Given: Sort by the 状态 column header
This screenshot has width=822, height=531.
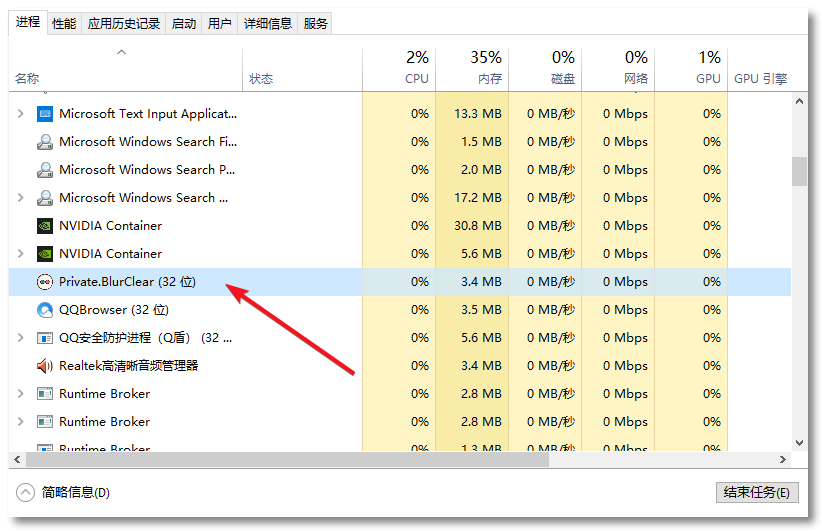Looking at the screenshot, I should click(x=302, y=70).
